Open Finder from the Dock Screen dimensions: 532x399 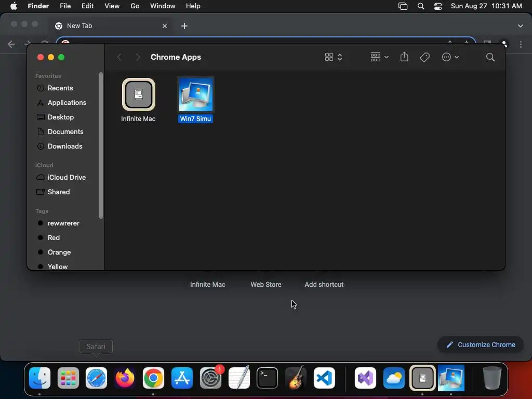click(39, 378)
